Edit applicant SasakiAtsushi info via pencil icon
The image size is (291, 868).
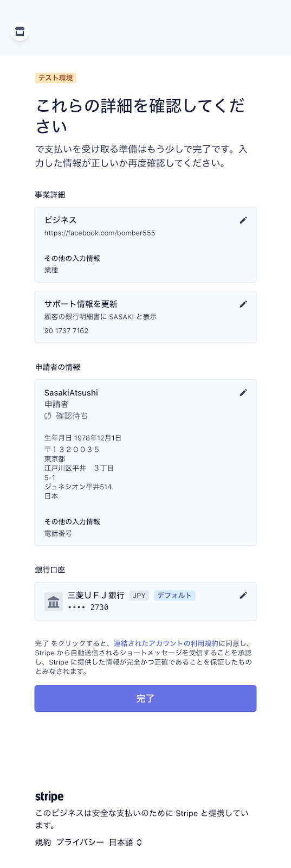pyautogui.click(x=243, y=393)
